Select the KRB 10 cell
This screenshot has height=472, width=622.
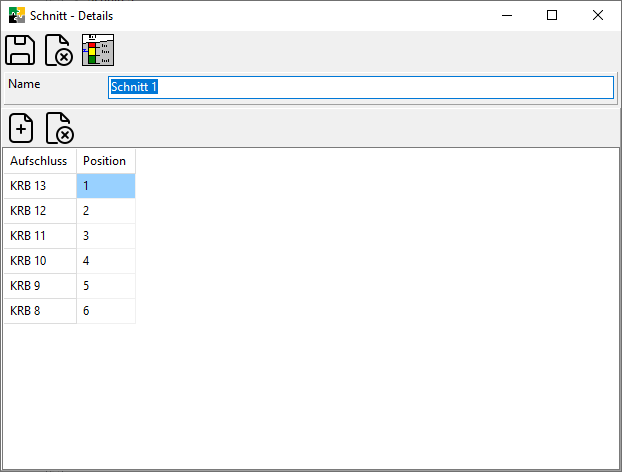pyautogui.click(x=39, y=261)
